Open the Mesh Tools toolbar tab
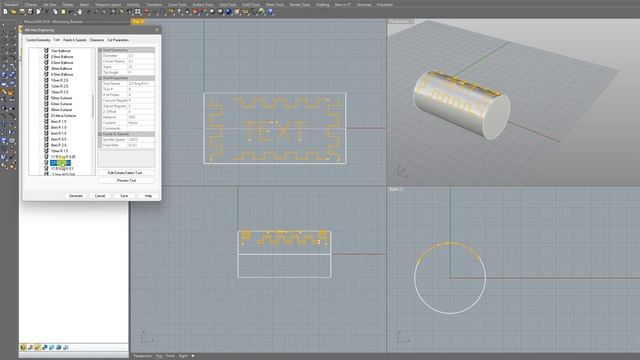 pyautogui.click(x=275, y=4)
